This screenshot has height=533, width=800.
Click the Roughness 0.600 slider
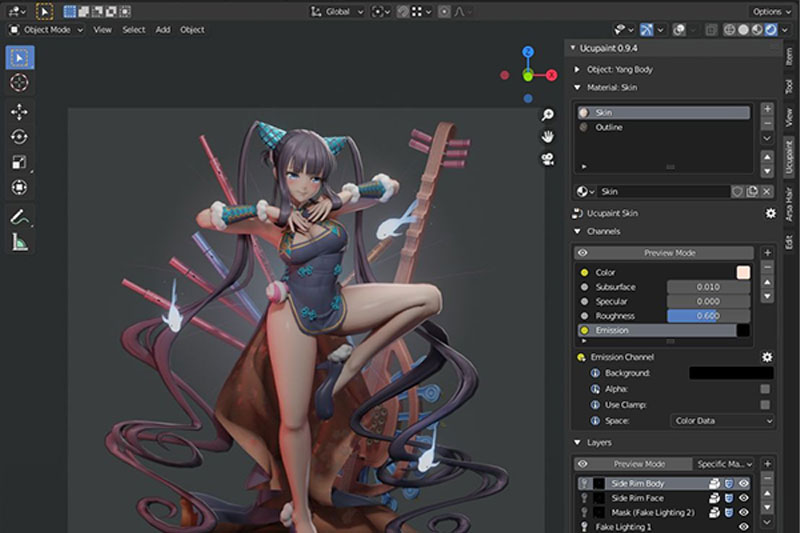(708, 316)
